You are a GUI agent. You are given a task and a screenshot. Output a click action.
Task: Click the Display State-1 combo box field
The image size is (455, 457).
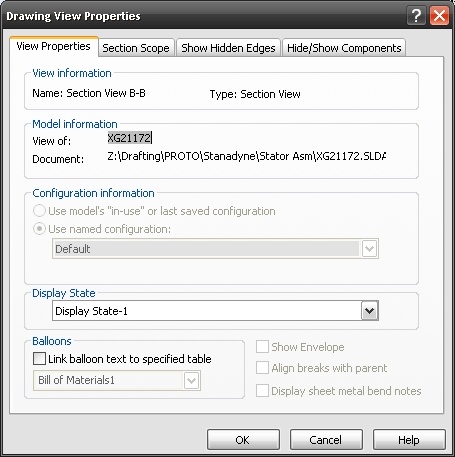click(215, 311)
